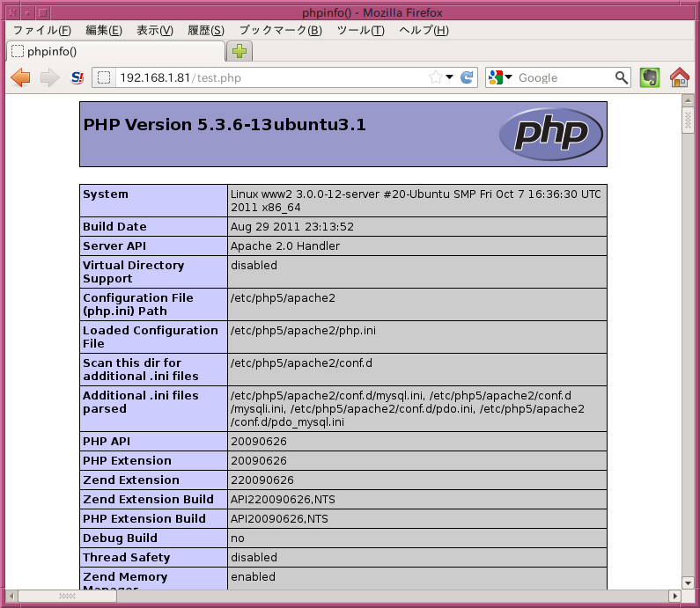This screenshot has width=700, height=608.
Task: Open the 履歴(S) menu
Action: [x=206, y=30]
